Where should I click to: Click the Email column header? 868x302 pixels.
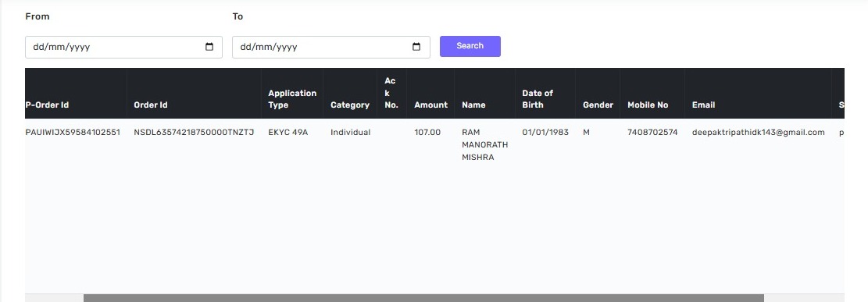coord(703,105)
